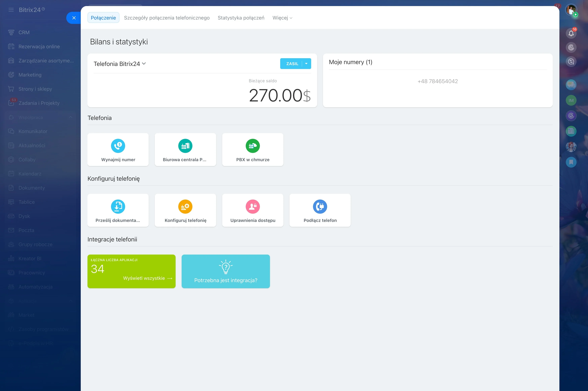The height and width of the screenshot is (391, 588).
Task: Open the Kalendarz icon in sidebar
Action: coord(11,174)
